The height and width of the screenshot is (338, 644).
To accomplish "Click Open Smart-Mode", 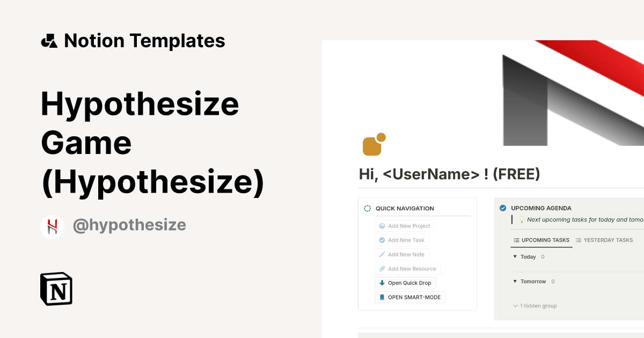I will pyautogui.click(x=409, y=297).
